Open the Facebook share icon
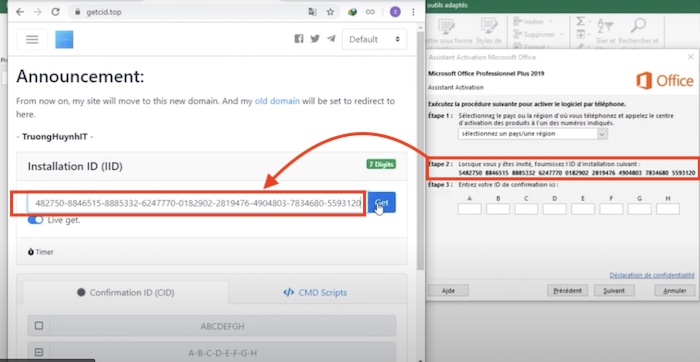Viewport: 700px width, 362px height. [x=299, y=39]
